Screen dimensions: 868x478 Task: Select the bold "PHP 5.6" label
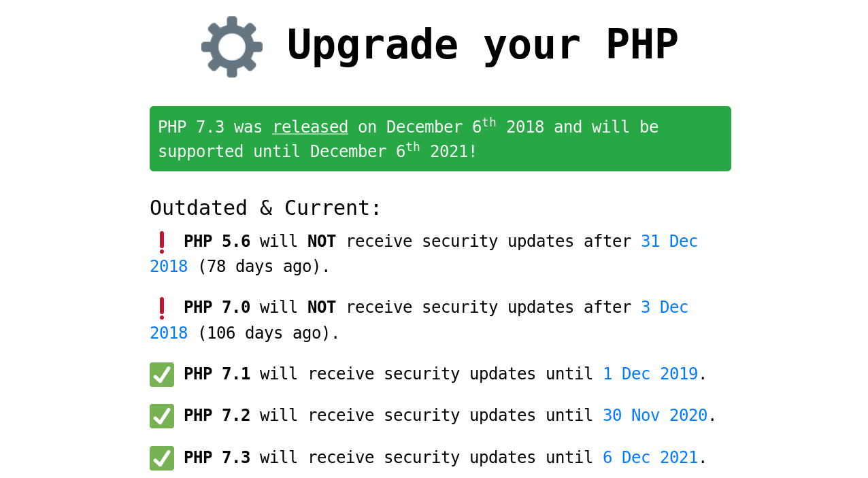[217, 241]
